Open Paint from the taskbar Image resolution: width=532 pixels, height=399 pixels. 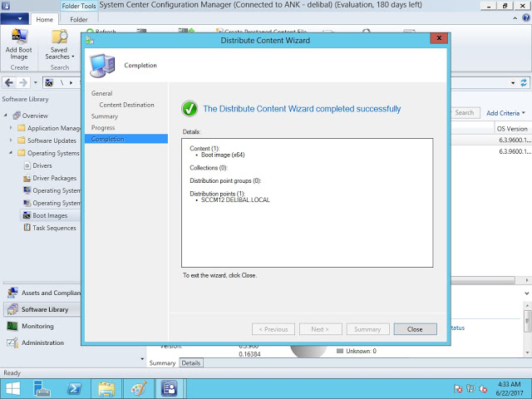tap(137, 388)
